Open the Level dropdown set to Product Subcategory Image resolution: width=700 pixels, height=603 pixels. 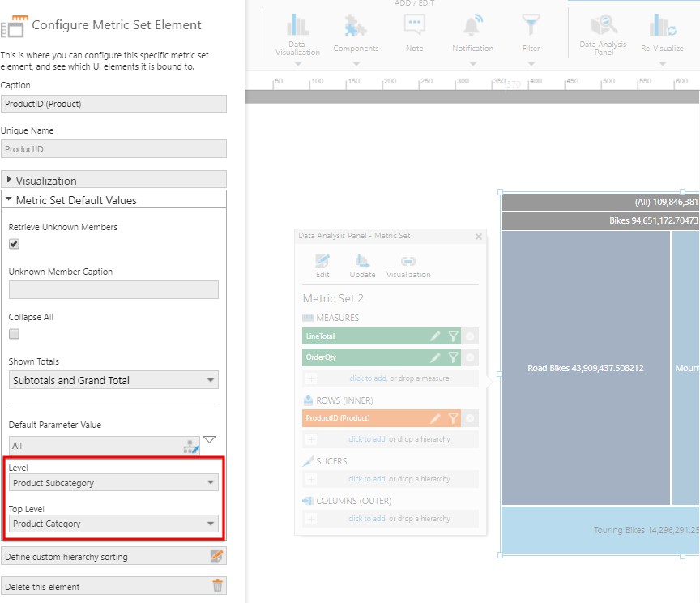(x=113, y=483)
